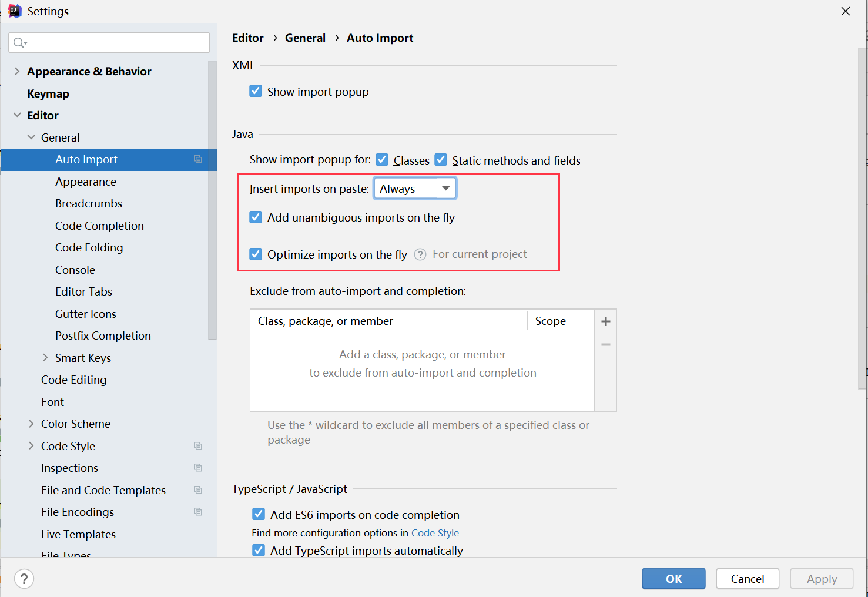Toggle Add TypeScript imports automatically checkbox

click(259, 550)
